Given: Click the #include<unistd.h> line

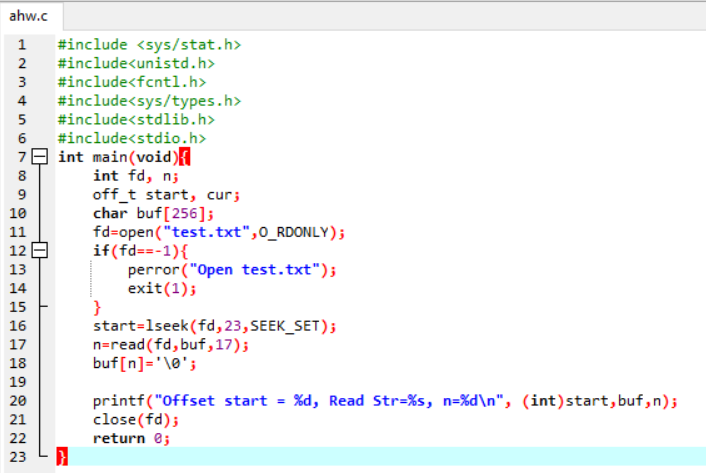Looking at the screenshot, I should 136,63.
